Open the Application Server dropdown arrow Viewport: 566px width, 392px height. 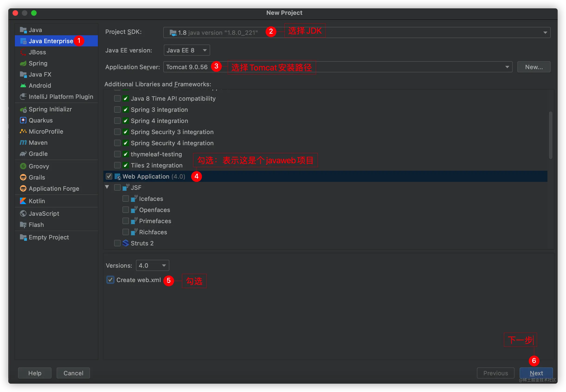507,67
